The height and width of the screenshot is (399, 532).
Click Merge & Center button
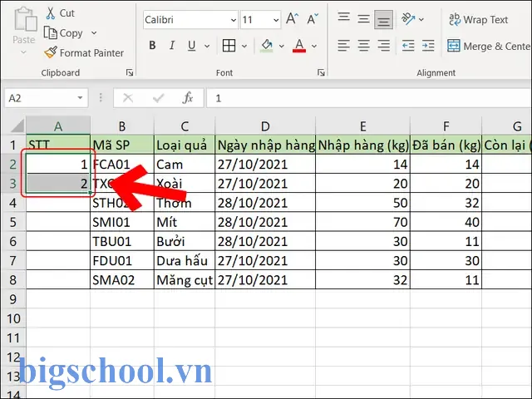pyautogui.click(x=489, y=46)
